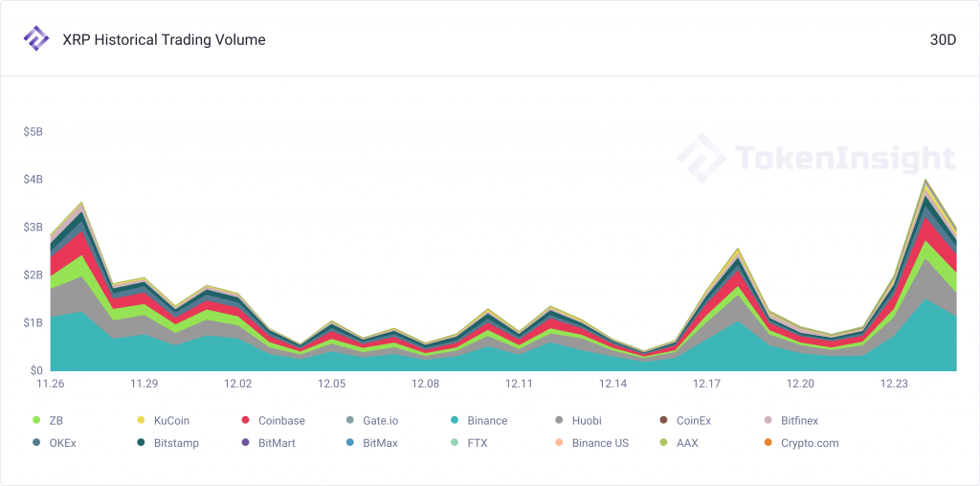Click the AAX legend label

(686, 443)
